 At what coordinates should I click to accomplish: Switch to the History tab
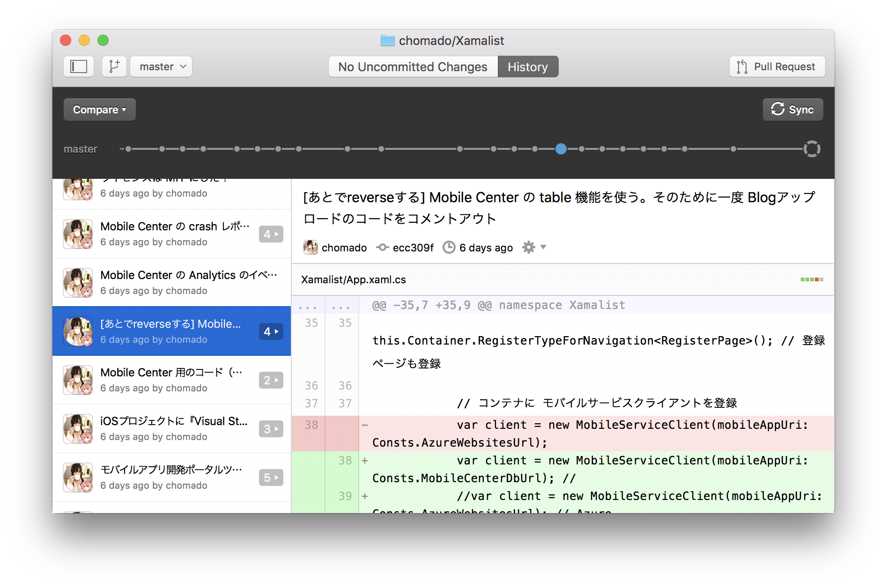pyautogui.click(x=528, y=66)
